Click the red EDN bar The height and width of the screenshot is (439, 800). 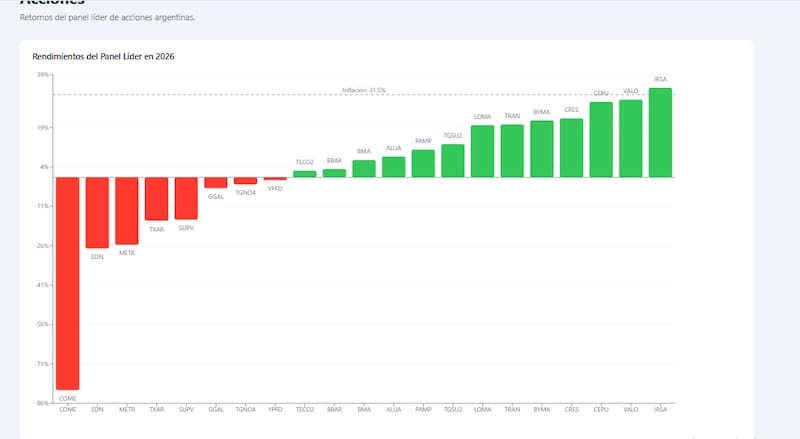click(97, 212)
